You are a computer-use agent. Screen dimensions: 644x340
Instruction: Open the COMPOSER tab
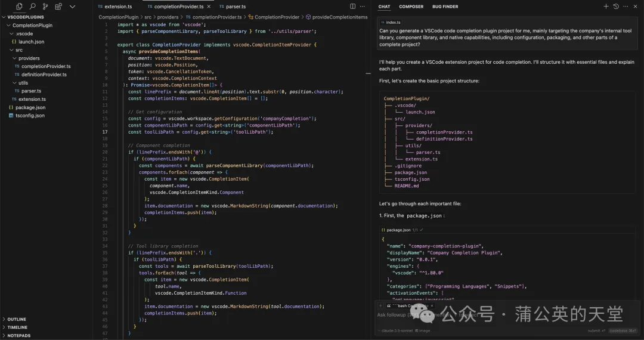[x=411, y=7]
